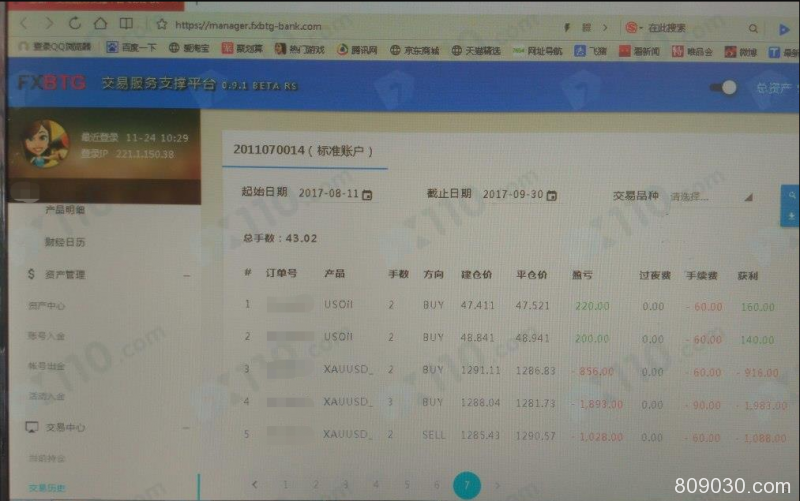Open 飞猪 bookmark

point(590,51)
